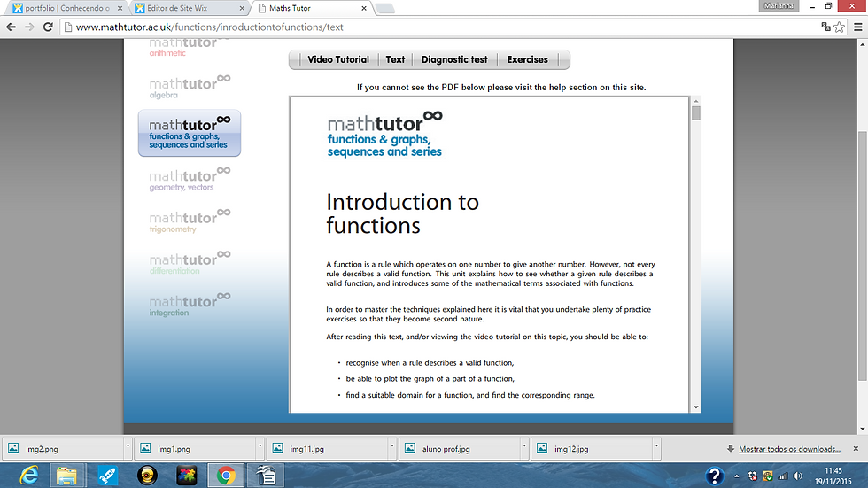The width and height of the screenshot is (868, 488).
Task: Select mathtutor integration section
Action: [190, 305]
